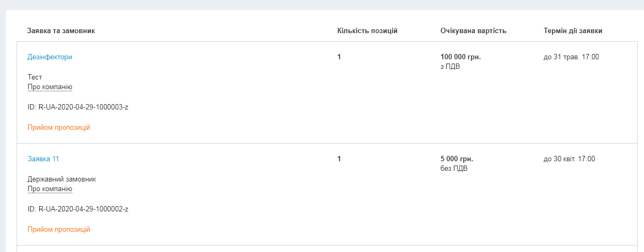
Task: Click the Очікувана вартість column header
Action: pyautogui.click(x=473, y=31)
